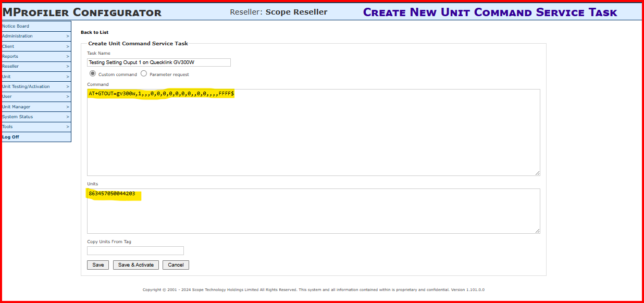The height and width of the screenshot is (303, 644).
Task: Expand the System Status menu
Action: click(36, 117)
